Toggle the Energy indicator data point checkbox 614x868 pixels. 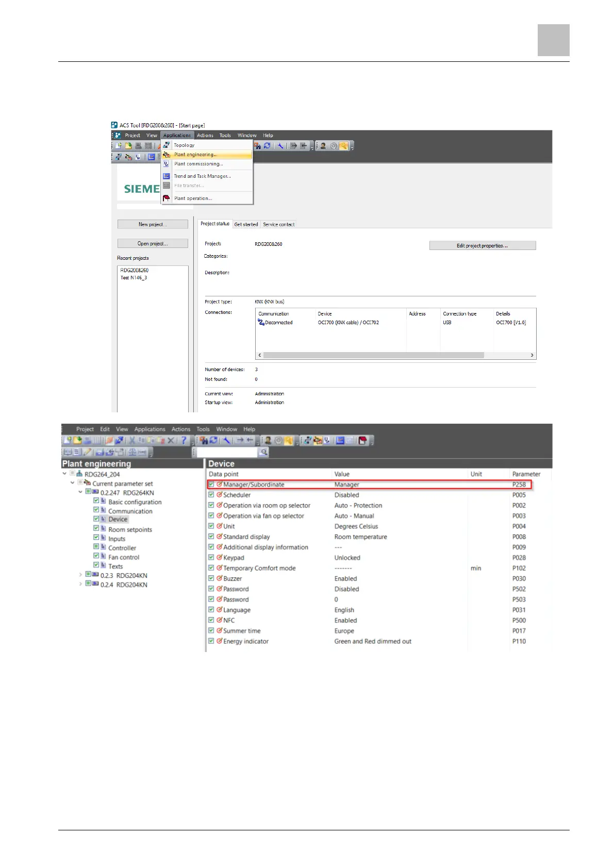(x=211, y=641)
